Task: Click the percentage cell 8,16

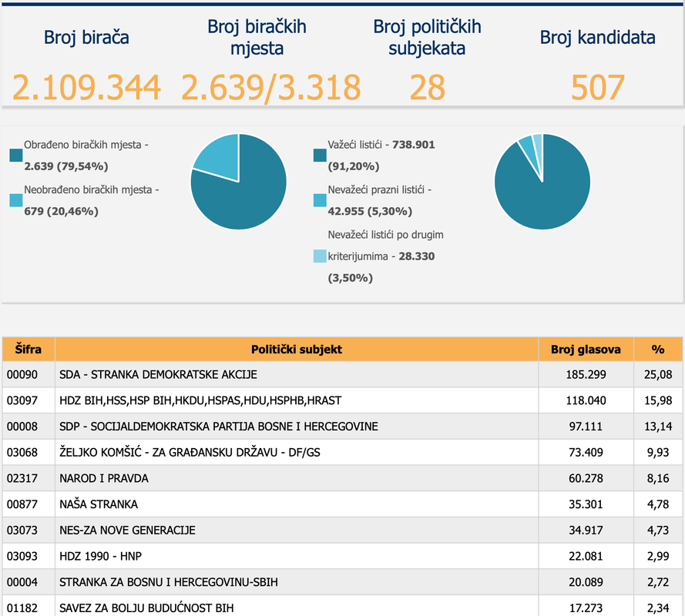Action: (658, 478)
